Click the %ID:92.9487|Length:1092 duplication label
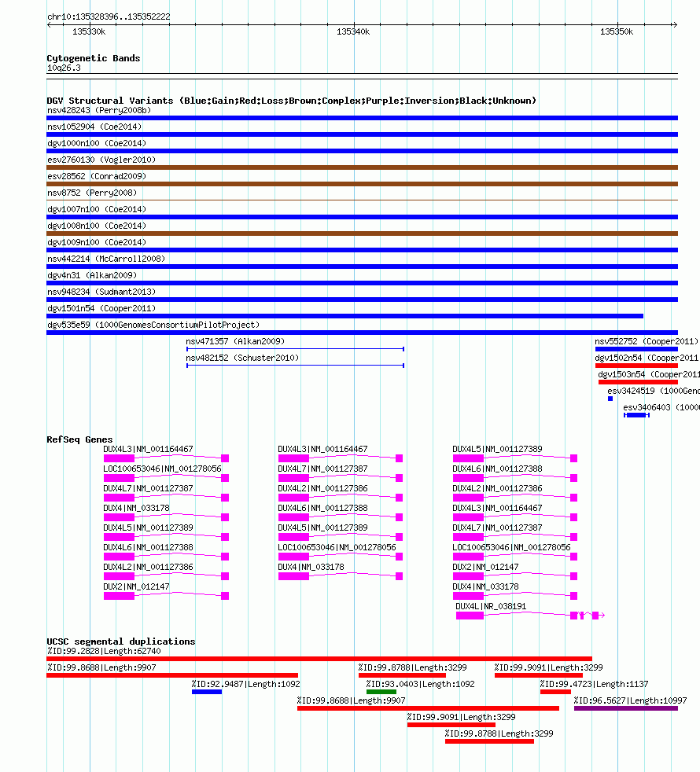 (x=246, y=684)
